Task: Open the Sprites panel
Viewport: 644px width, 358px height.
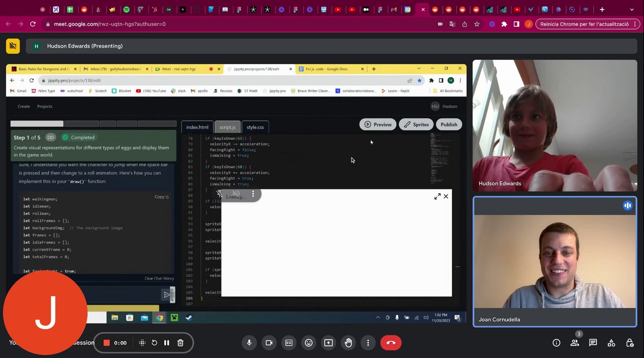Action: pyautogui.click(x=416, y=124)
